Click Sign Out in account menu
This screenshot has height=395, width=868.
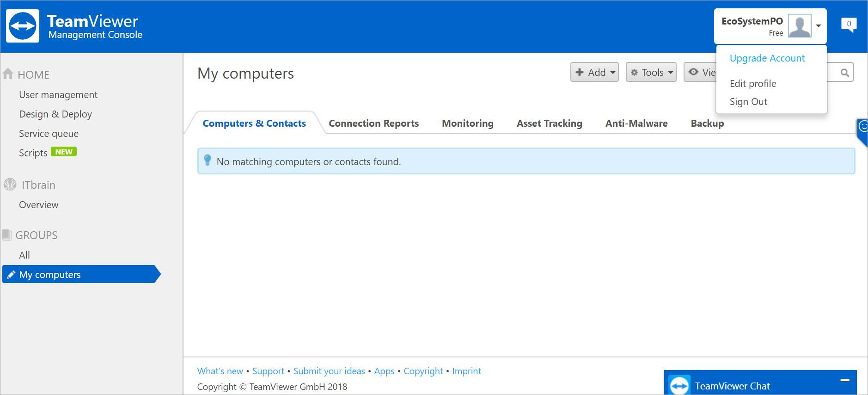[748, 102]
